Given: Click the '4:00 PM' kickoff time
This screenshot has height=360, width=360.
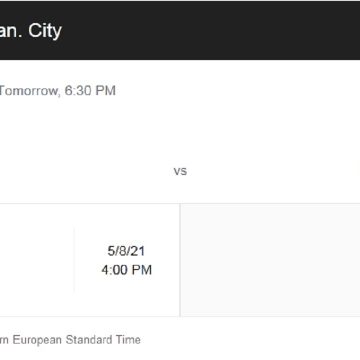Looking at the screenshot, I should (127, 270).
